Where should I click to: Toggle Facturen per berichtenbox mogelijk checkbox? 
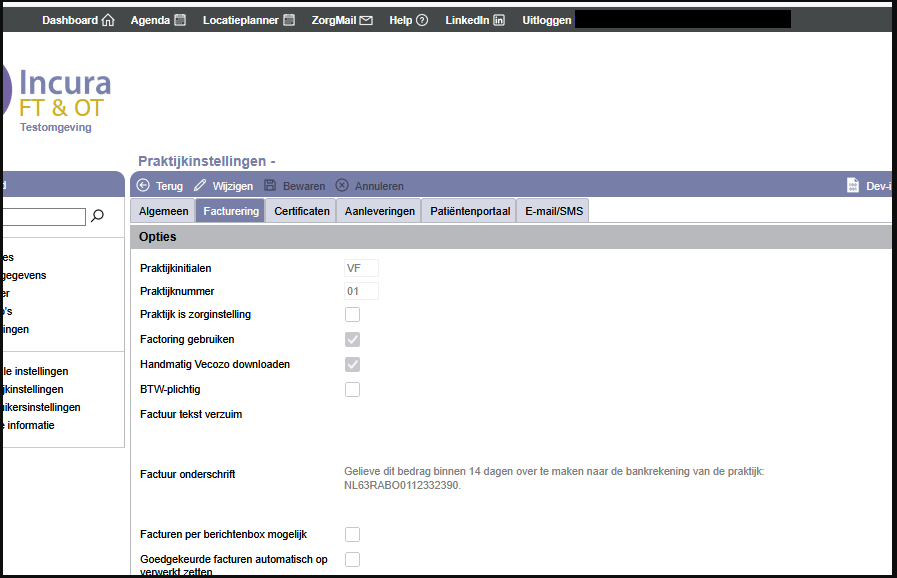[352, 534]
